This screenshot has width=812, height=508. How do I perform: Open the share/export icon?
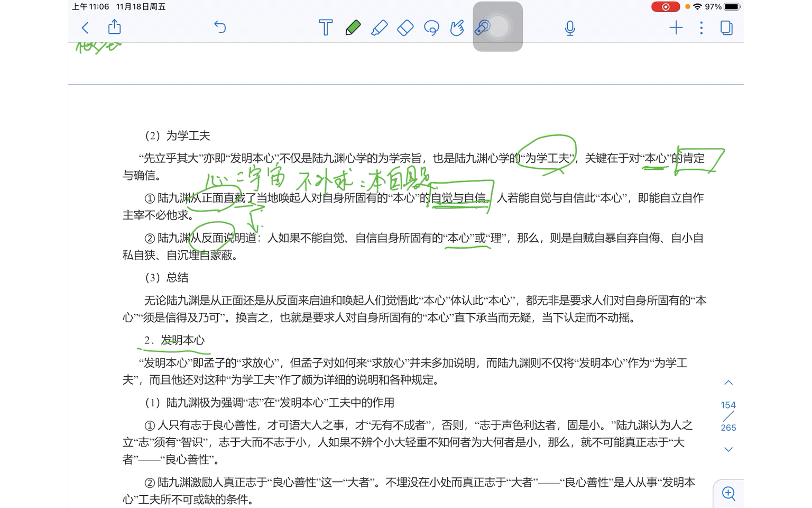point(114,27)
